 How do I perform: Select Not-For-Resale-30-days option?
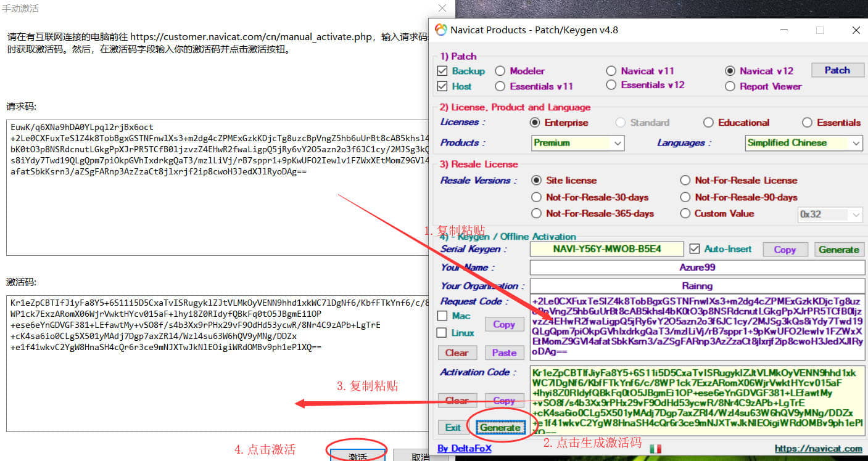coord(536,197)
